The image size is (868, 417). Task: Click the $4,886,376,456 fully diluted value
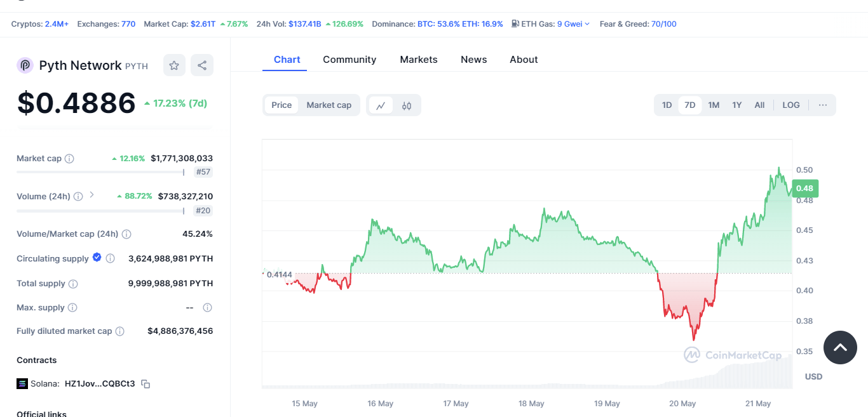click(180, 331)
